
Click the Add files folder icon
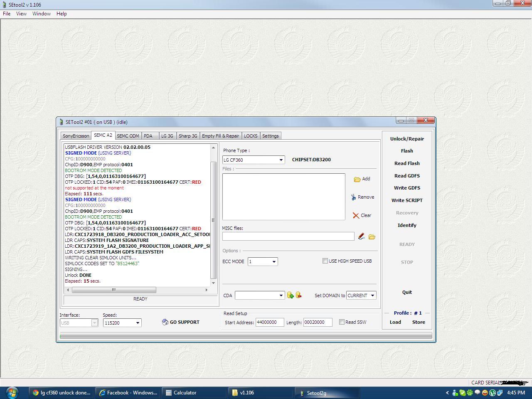point(357,179)
